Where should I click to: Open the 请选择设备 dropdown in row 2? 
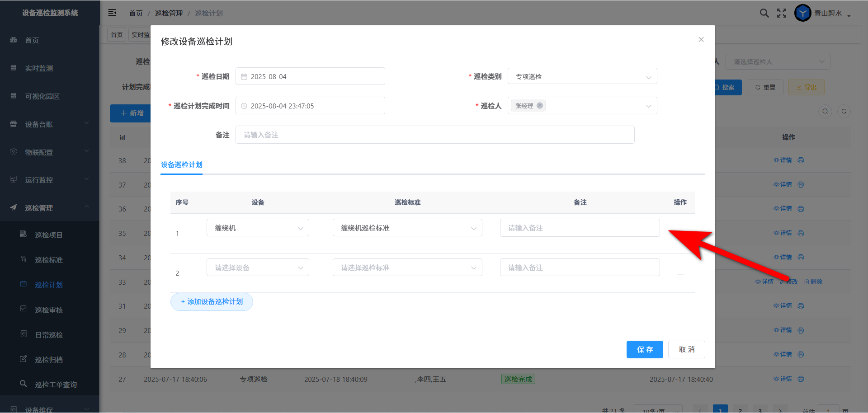(x=258, y=268)
